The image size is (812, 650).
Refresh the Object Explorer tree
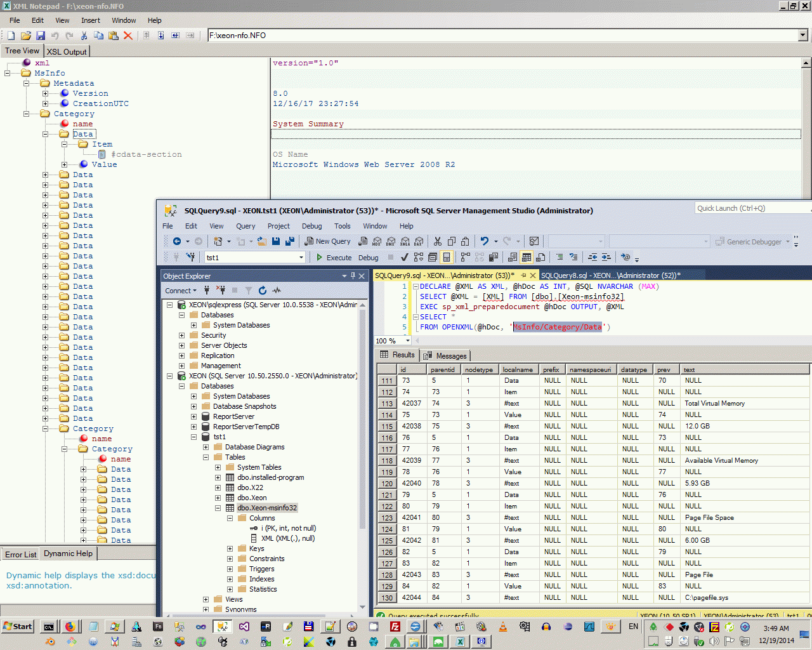point(263,290)
